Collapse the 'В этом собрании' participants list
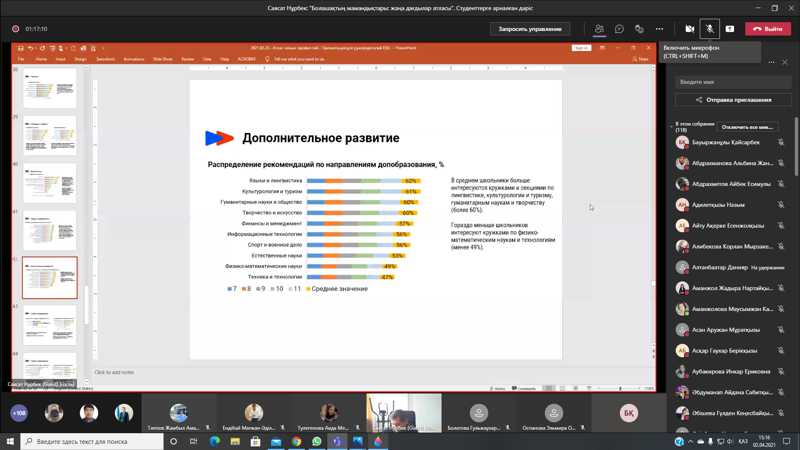 (x=672, y=126)
